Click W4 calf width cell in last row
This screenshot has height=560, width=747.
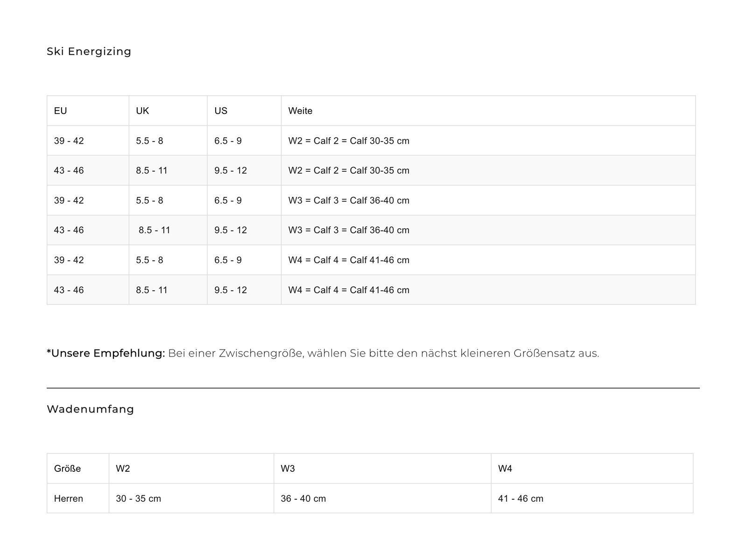pos(349,290)
